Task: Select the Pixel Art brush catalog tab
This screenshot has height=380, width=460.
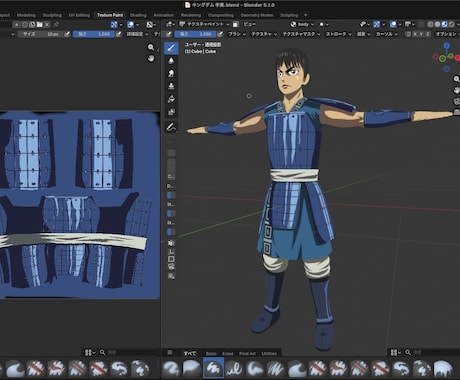Action: click(247, 353)
